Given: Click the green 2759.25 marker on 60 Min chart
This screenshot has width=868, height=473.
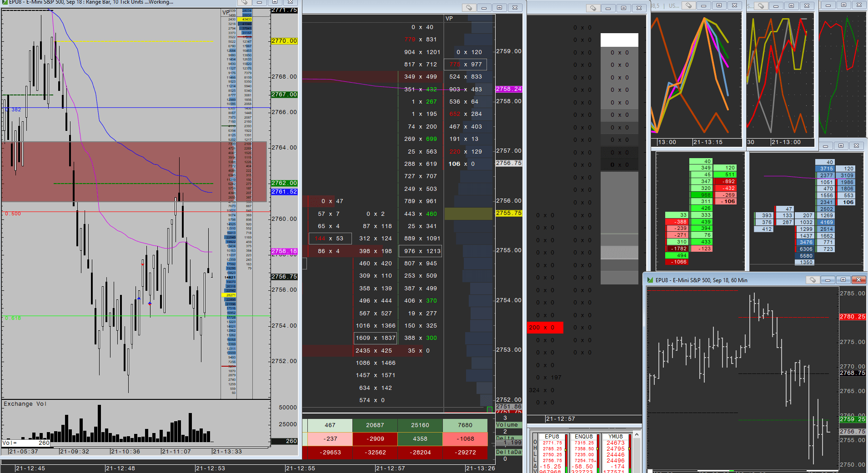Looking at the screenshot, I should pos(853,419).
